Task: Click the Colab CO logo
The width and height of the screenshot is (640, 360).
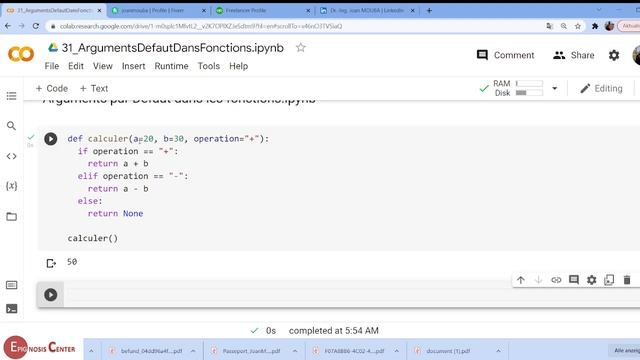Action: (21, 54)
